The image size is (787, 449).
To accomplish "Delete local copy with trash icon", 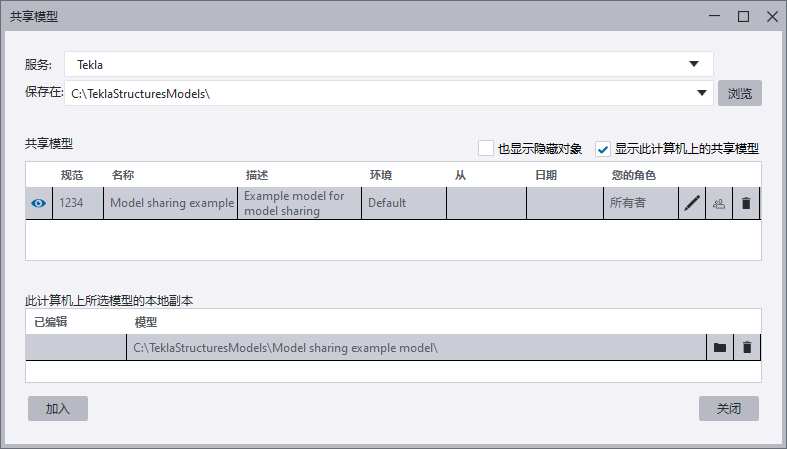I will point(745,347).
